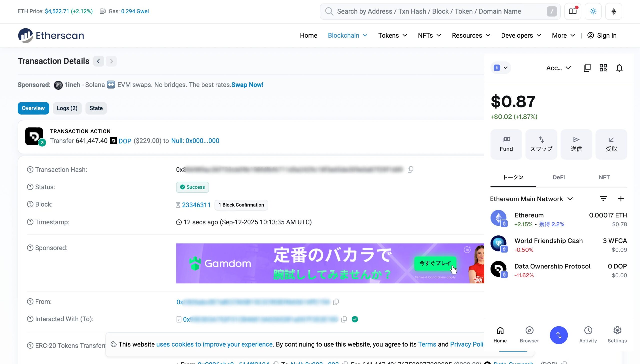Copy the transaction hash icon
Viewport: 640px width, 364px height.
410,170
